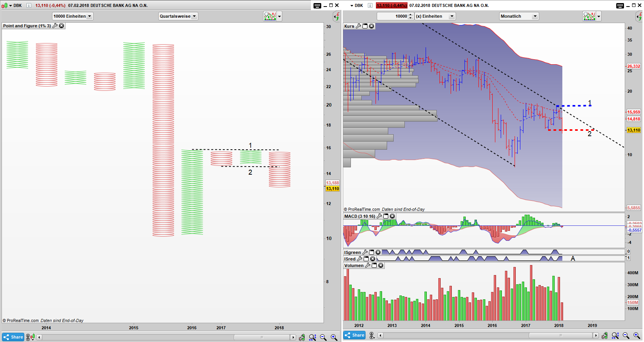Toggle maximize on ISred indicator panel

(366, 259)
